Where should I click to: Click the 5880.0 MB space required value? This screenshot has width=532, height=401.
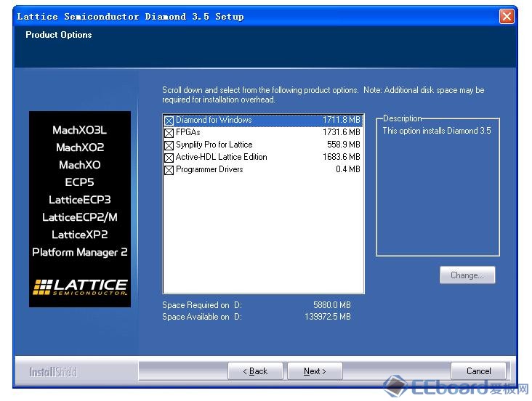point(332,305)
